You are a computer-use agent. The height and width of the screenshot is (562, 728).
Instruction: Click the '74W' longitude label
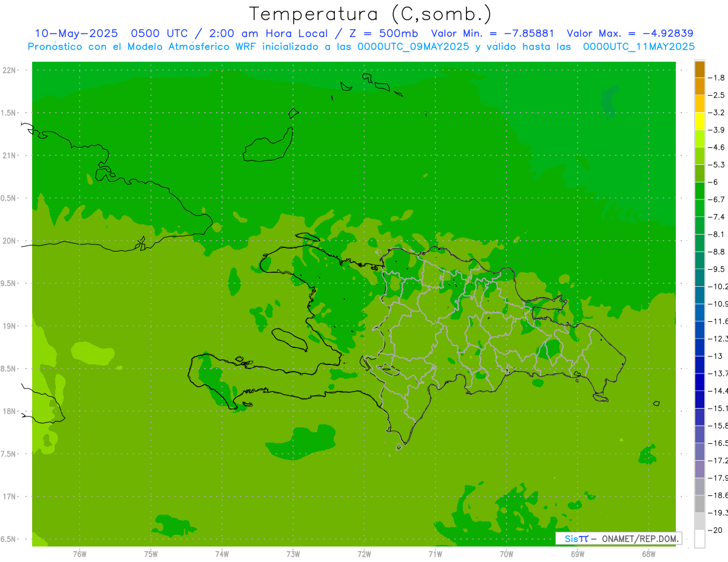click(x=222, y=554)
